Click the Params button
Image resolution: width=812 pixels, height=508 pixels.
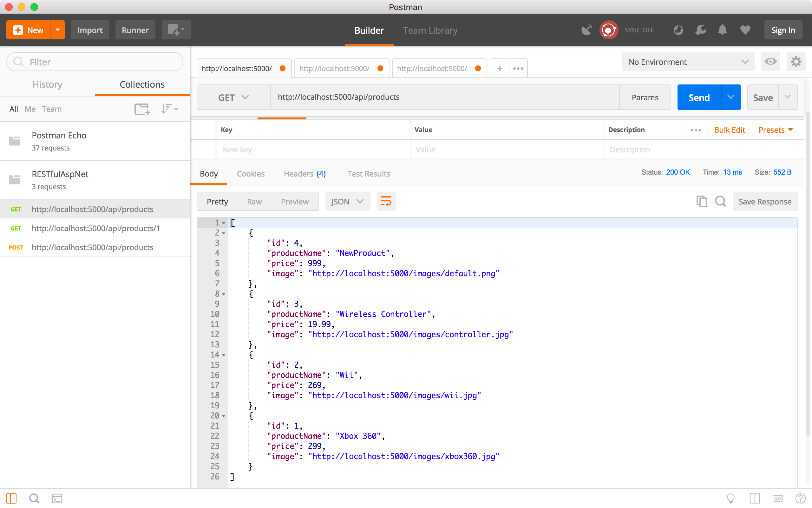(645, 97)
